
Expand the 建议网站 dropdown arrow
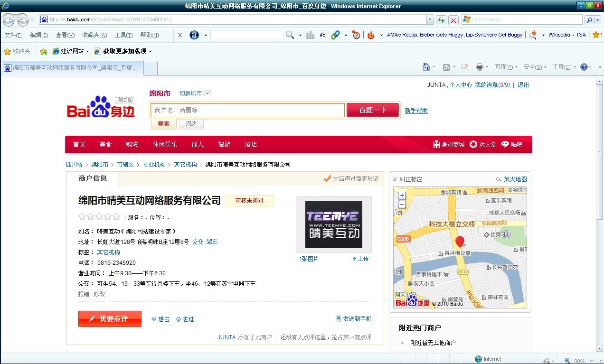click(88, 51)
